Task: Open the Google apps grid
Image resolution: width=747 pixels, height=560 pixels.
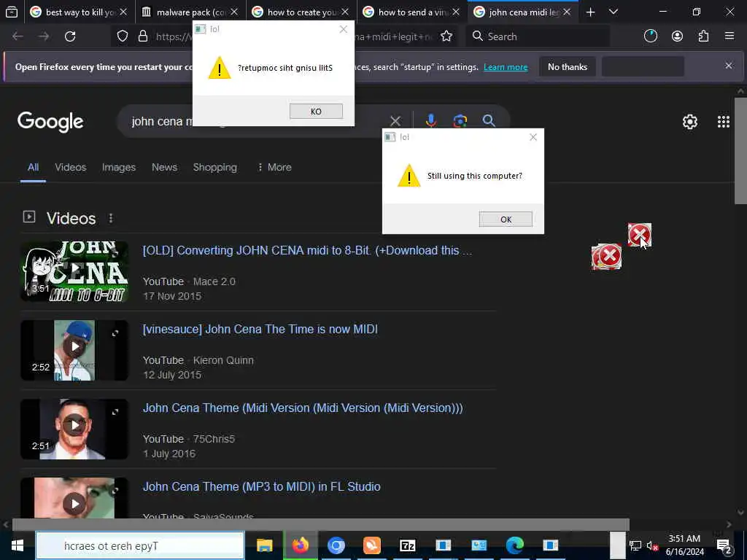Action: click(x=723, y=122)
